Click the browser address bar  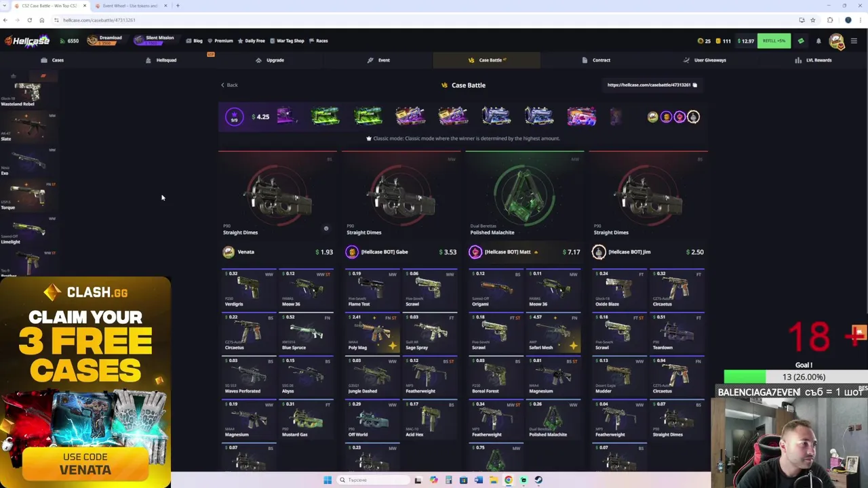click(x=420, y=20)
